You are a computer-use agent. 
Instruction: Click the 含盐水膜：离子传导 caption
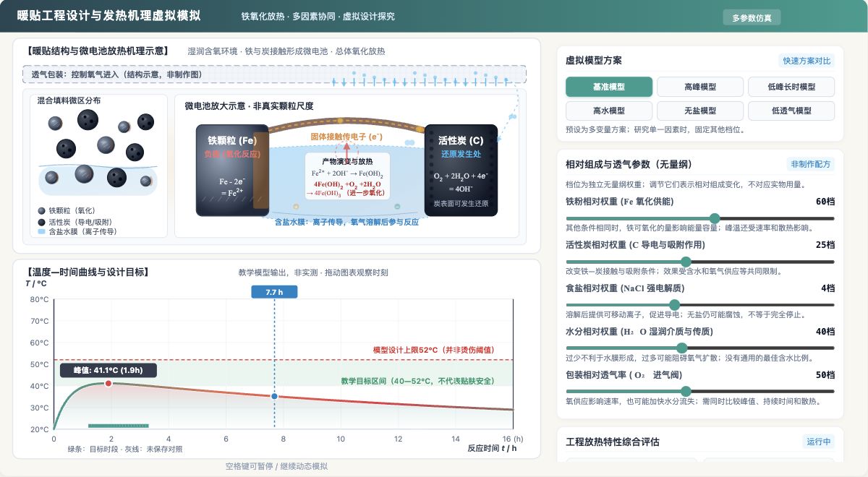346,222
